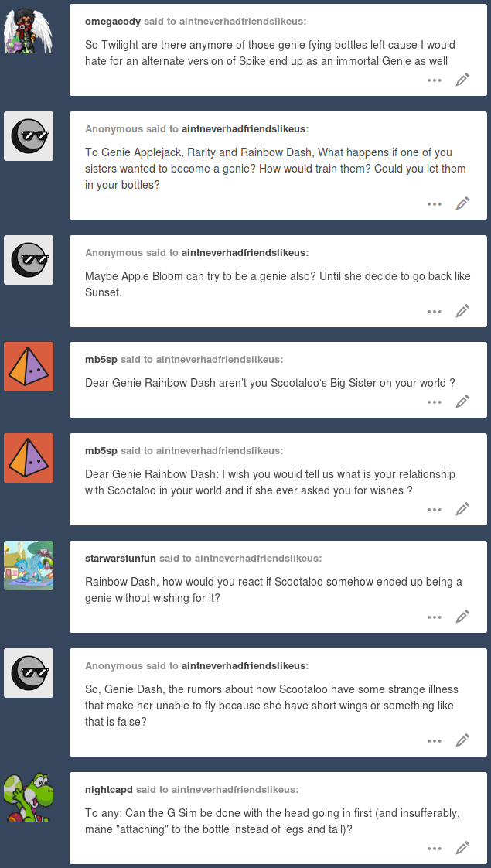The height and width of the screenshot is (868, 491).
Task: Open more options on starwarsfunfun's ask
Action: (x=435, y=617)
